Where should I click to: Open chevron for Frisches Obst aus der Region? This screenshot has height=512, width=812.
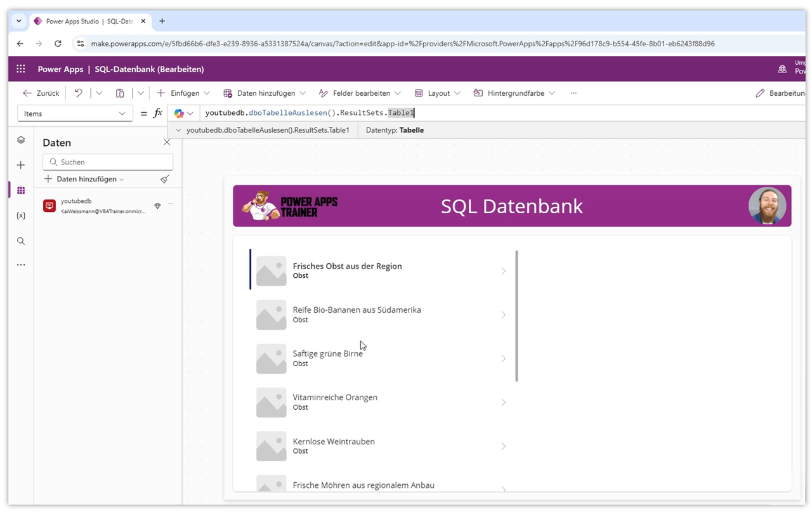pos(503,271)
